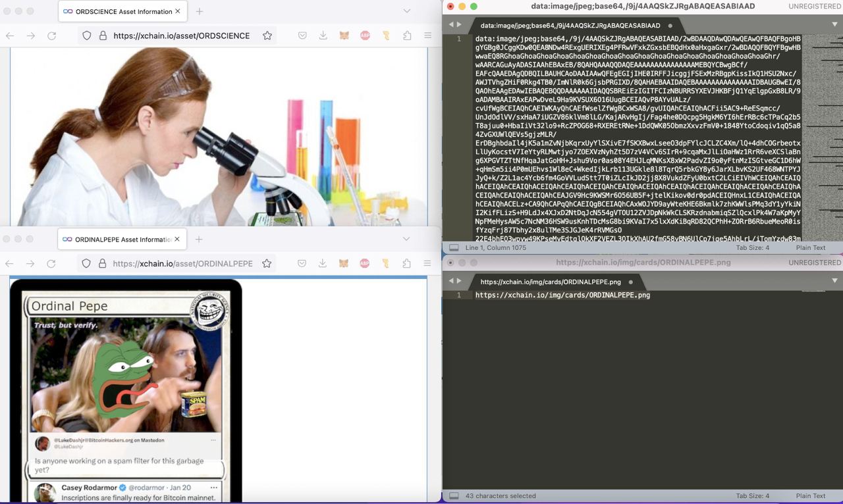Open tab dropdown in upper Sublime window
The width and height of the screenshot is (843, 504).
coord(834,24)
